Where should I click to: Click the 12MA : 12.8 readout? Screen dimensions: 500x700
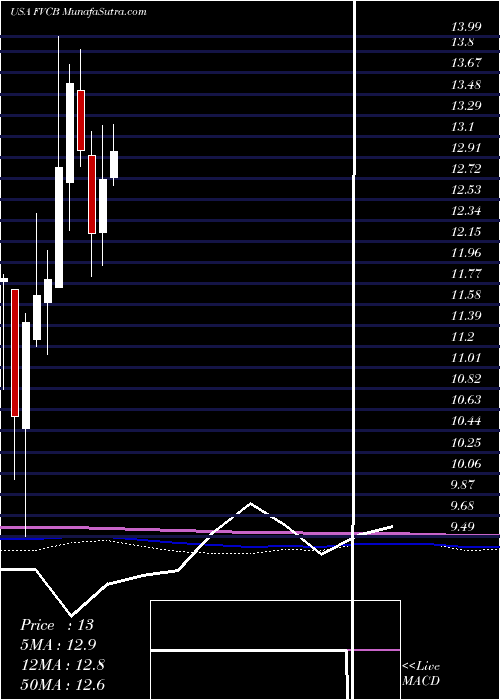tap(62, 665)
